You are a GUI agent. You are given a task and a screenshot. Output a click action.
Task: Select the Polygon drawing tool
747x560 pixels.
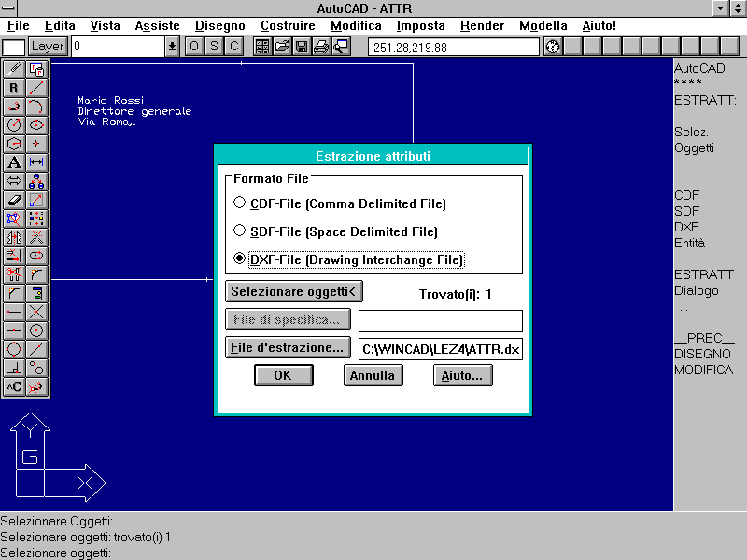tap(14, 144)
